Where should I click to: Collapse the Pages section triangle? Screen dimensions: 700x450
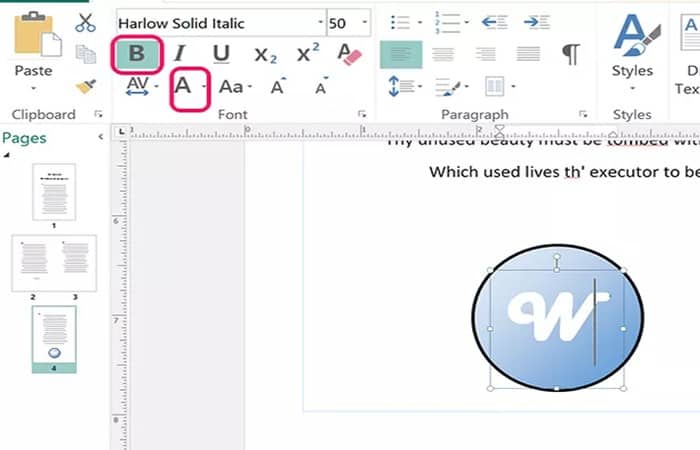point(6,155)
